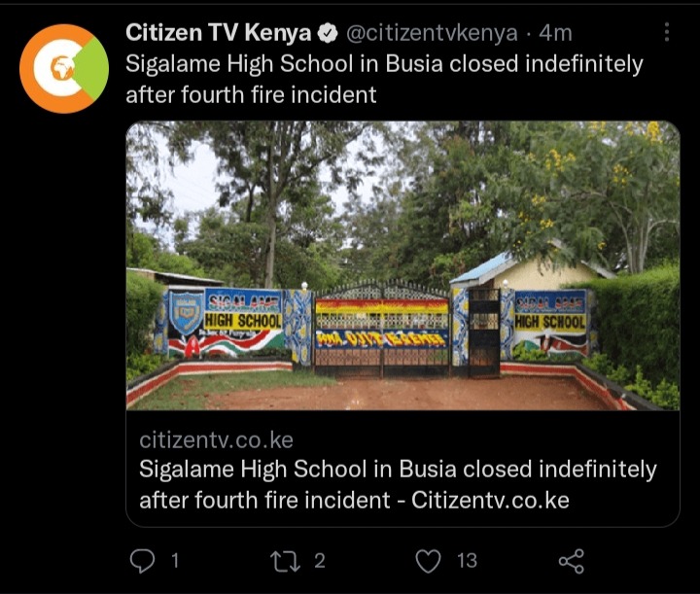The width and height of the screenshot is (700, 594).
Task: Click the retweet count 2
Action: (x=319, y=561)
